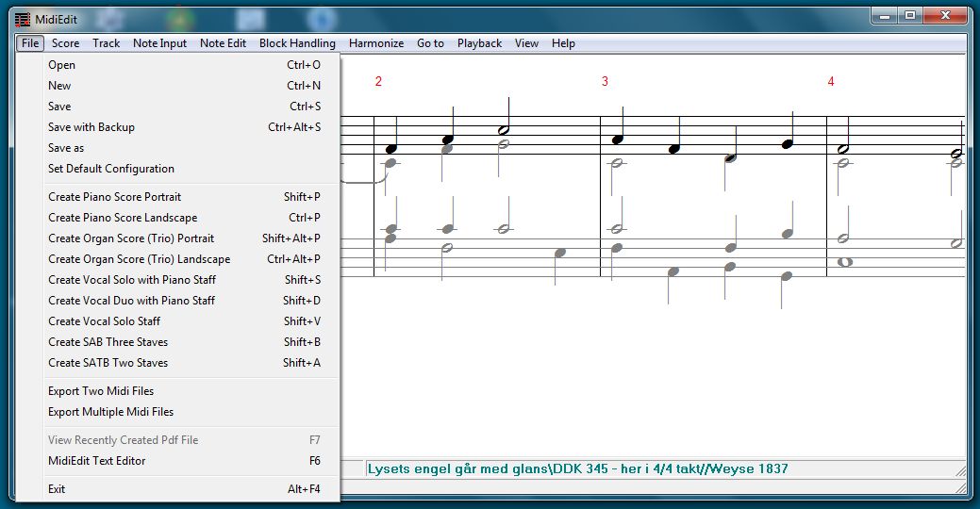This screenshot has height=509, width=980.
Task: Open the File menu
Action: click(30, 43)
